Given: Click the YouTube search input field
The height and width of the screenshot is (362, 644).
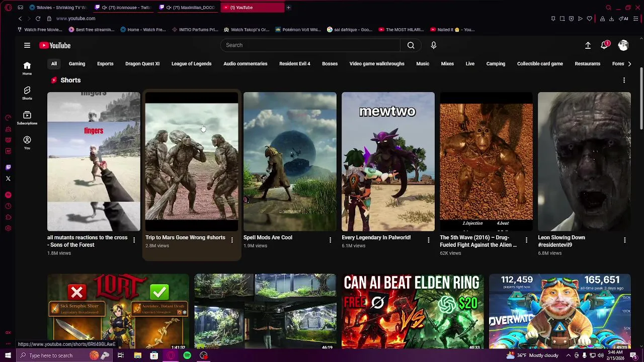Looking at the screenshot, I should click(x=310, y=45).
